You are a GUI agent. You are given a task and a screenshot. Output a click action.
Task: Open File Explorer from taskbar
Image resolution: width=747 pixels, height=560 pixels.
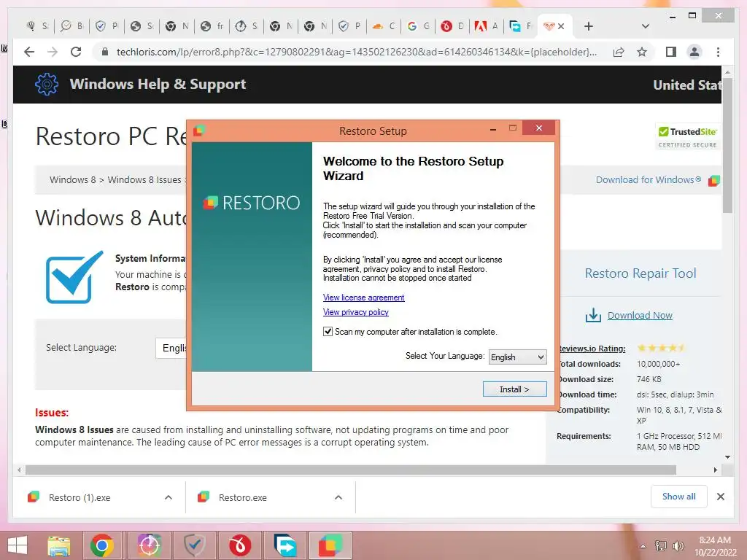58,545
